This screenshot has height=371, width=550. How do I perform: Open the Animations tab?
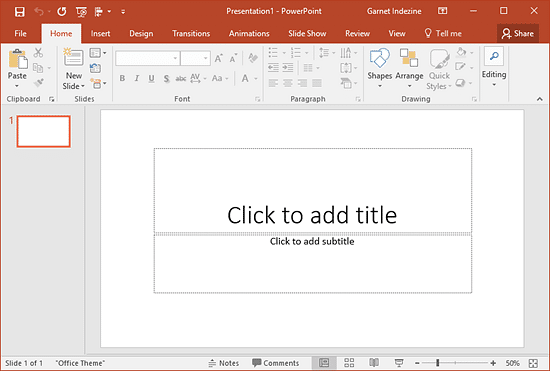[x=249, y=34]
